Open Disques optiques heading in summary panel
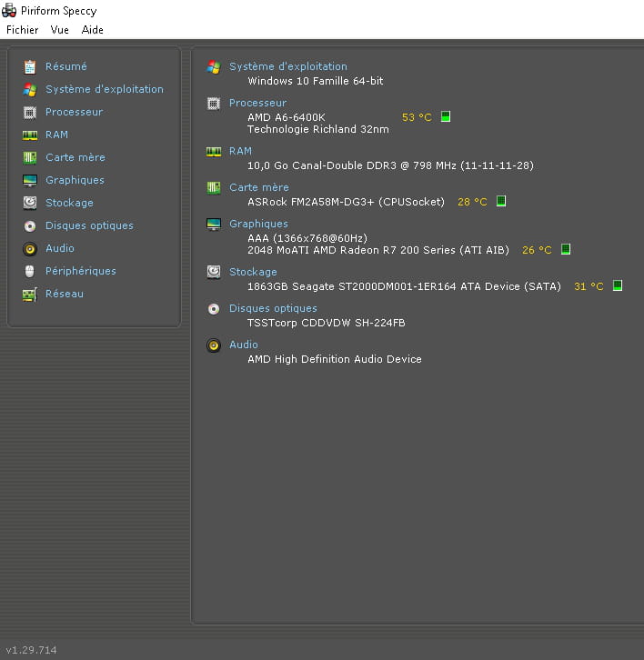Viewport: 644px width, 660px height. pos(274,308)
